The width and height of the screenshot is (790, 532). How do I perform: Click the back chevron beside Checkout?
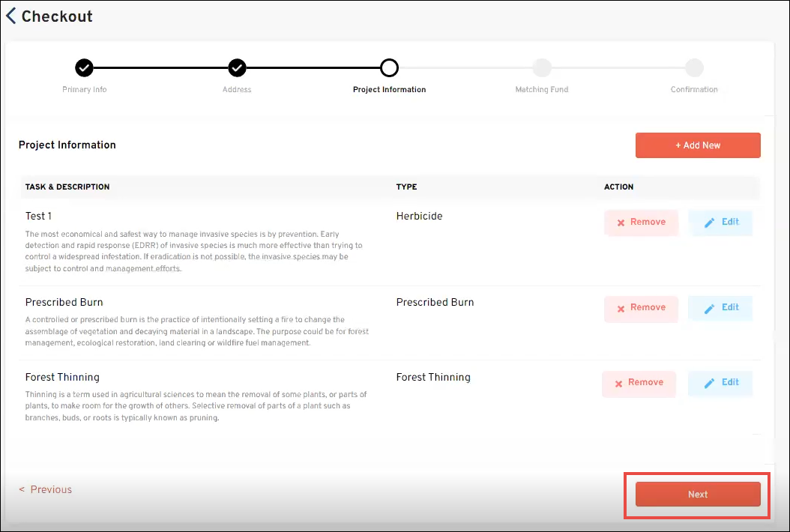[10, 16]
